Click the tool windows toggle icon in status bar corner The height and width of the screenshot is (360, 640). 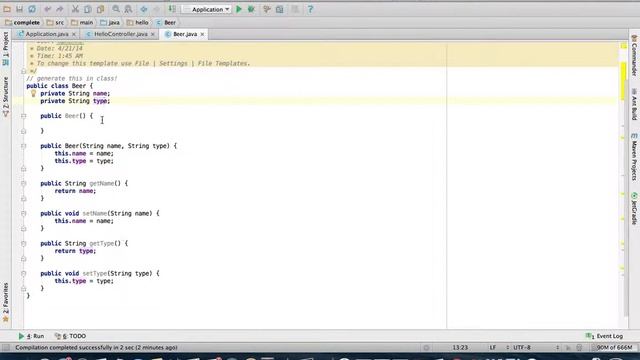click(x=6, y=347)
